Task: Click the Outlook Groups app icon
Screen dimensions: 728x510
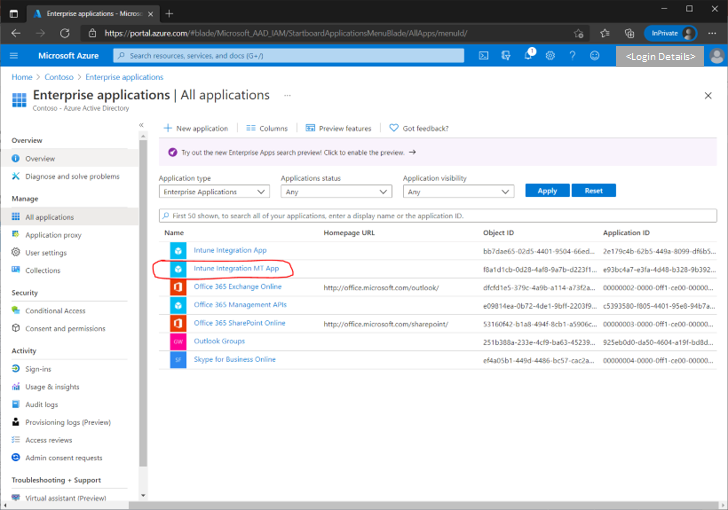Action: [x=178, y=341]
